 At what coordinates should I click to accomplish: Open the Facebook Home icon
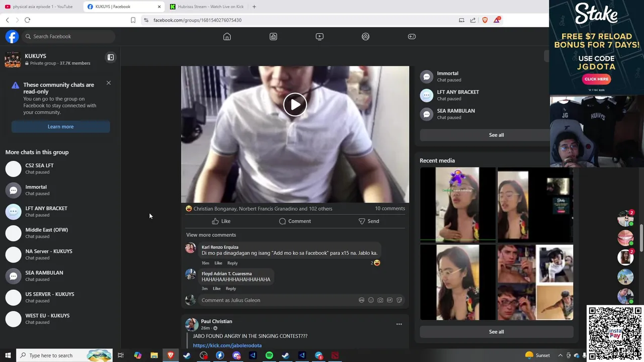coord(227,36)
